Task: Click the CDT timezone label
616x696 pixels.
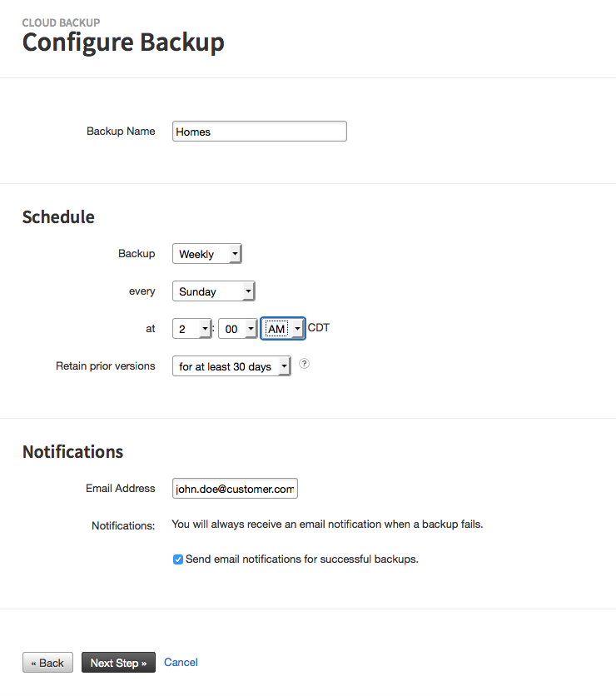Action: click(x=319, y=327)
